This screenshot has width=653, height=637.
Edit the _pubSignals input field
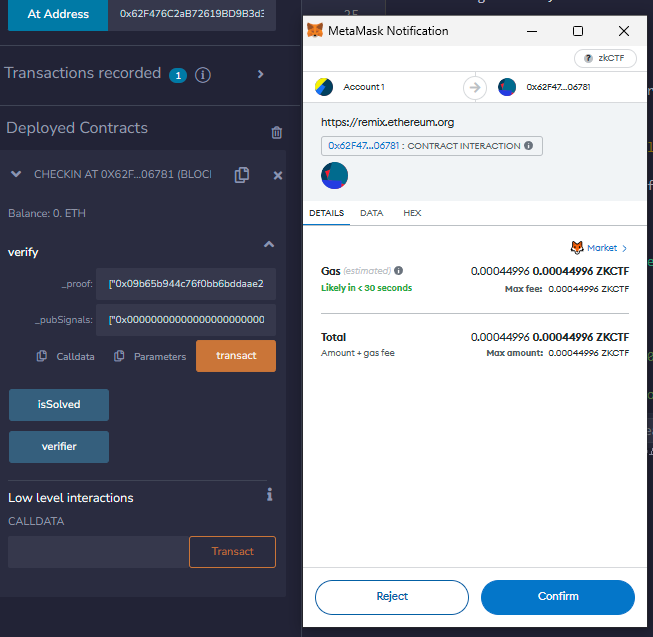coord(186,320)
